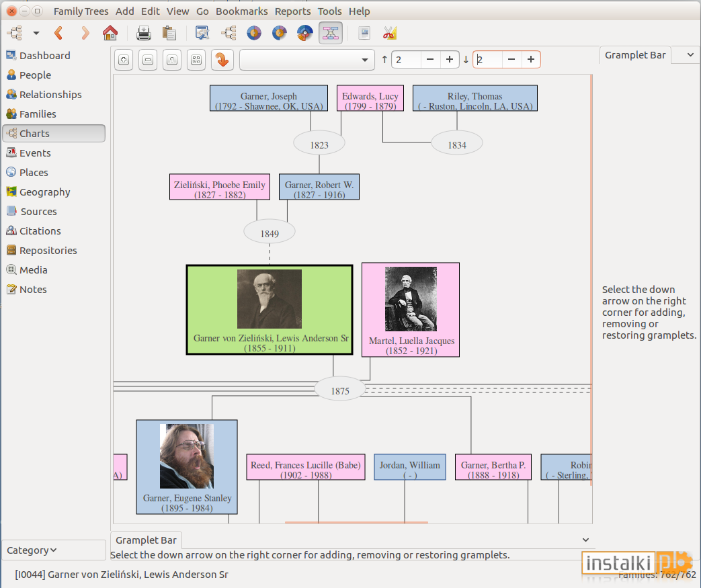Viewport: 701px width, 588px height.
Task: Click the configure active view icon
Action: [364, 33]
